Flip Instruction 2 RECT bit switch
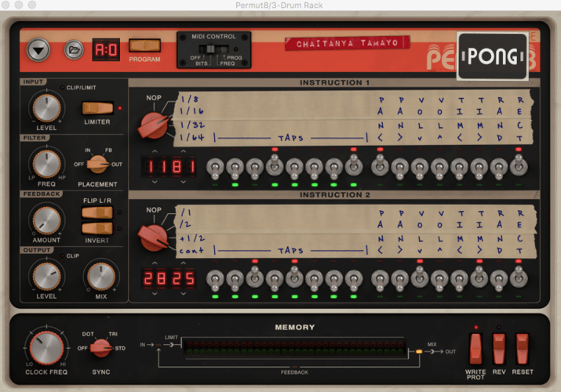This screenshot has height=392, width=561. [519, 278]
